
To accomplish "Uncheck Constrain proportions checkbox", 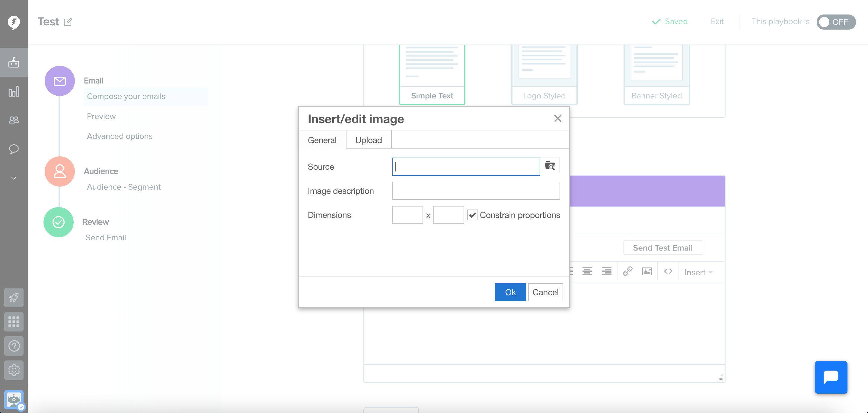I will pyautogui.click(x=472, y=215).
